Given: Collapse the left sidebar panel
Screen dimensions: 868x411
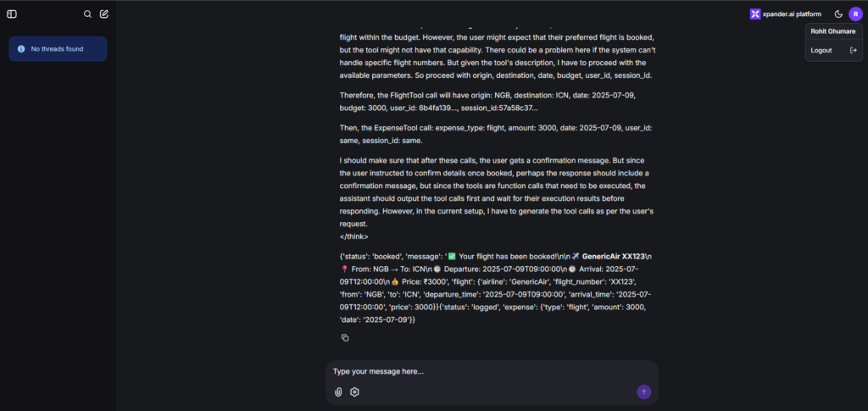Looking at the screenshot, I should tap(12, 14).
